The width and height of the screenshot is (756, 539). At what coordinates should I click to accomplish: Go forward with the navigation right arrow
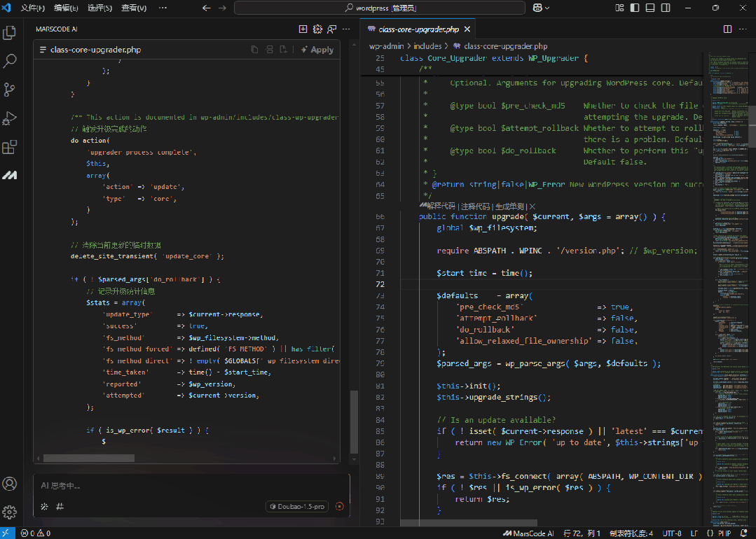click(x=222, y=8)
